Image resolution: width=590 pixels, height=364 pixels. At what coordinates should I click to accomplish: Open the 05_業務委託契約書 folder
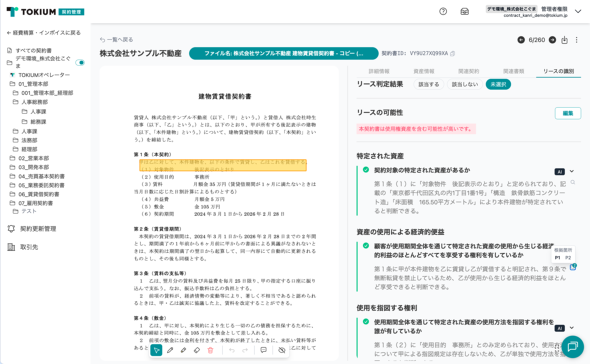point(37,185)
